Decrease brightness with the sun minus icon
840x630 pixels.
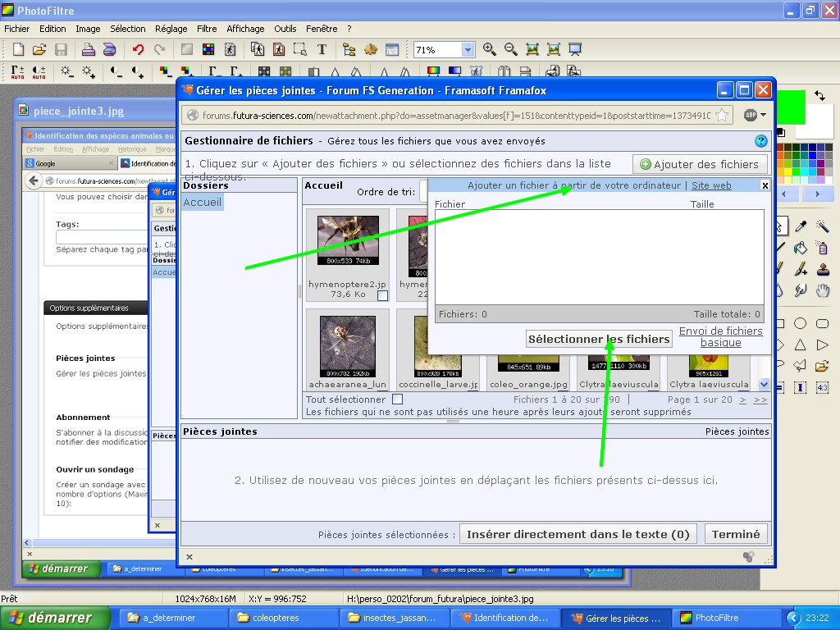pyautogui.click(x=66, y=72)
